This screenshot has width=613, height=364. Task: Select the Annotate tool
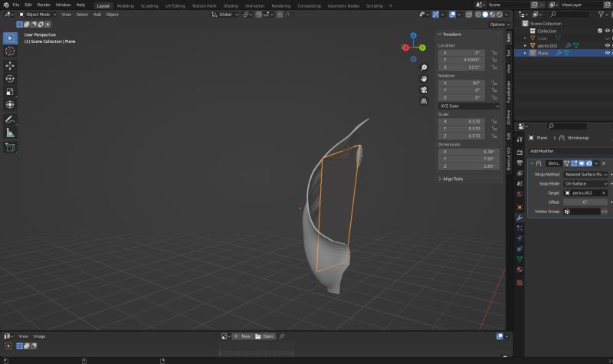coord(10,120)
